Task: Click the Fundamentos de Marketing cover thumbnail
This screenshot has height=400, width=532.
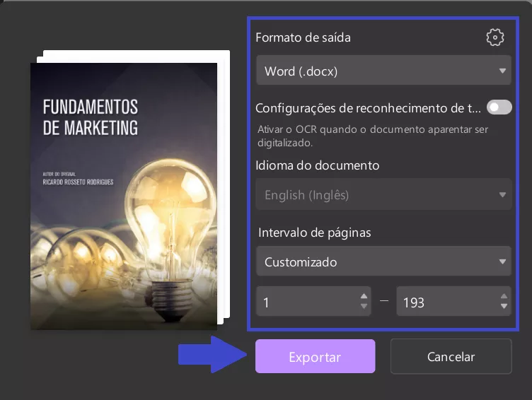Action: pyautogui.click(x=124, y=196)
